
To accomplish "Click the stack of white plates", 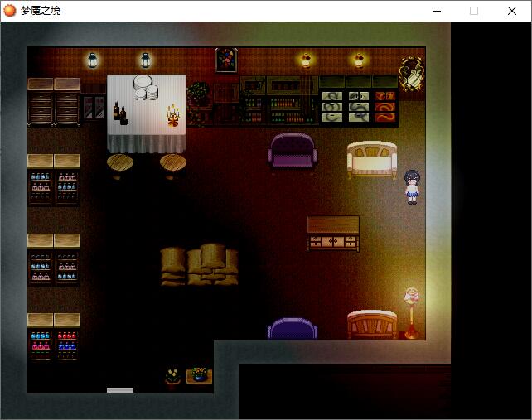I will point(146,88).
